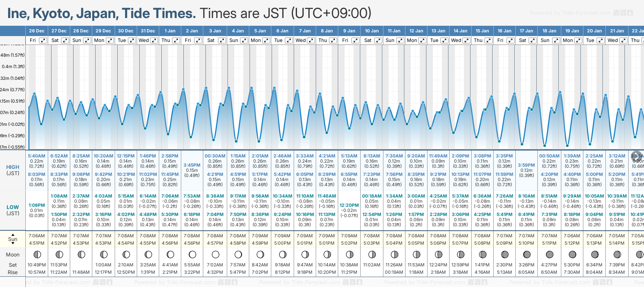Open expanded view for Sun 18 Jan
Screen dimensions: 644x287
click(x=556, y=40)
